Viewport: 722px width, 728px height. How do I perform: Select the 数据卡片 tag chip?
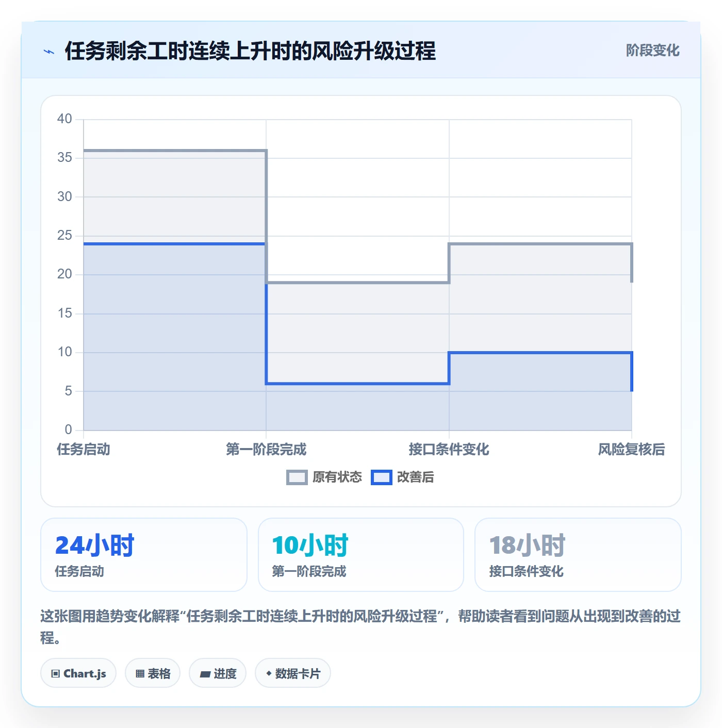click(293, 673)
